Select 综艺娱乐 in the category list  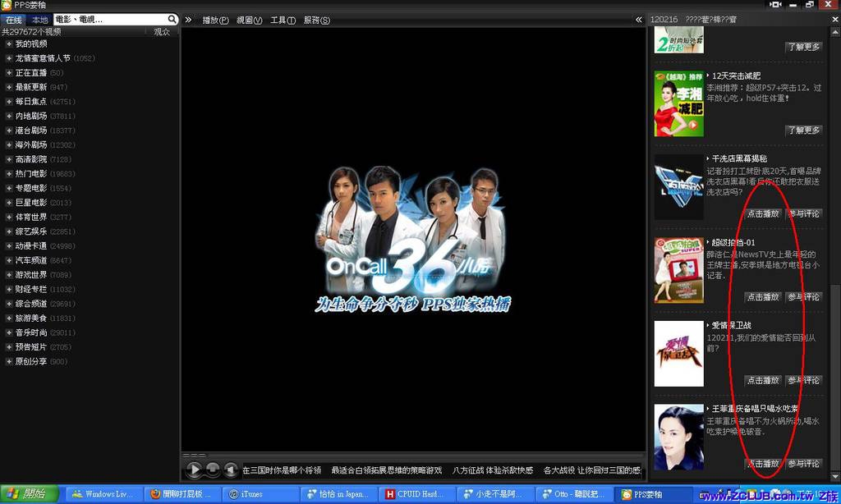(x=31, y=231)
